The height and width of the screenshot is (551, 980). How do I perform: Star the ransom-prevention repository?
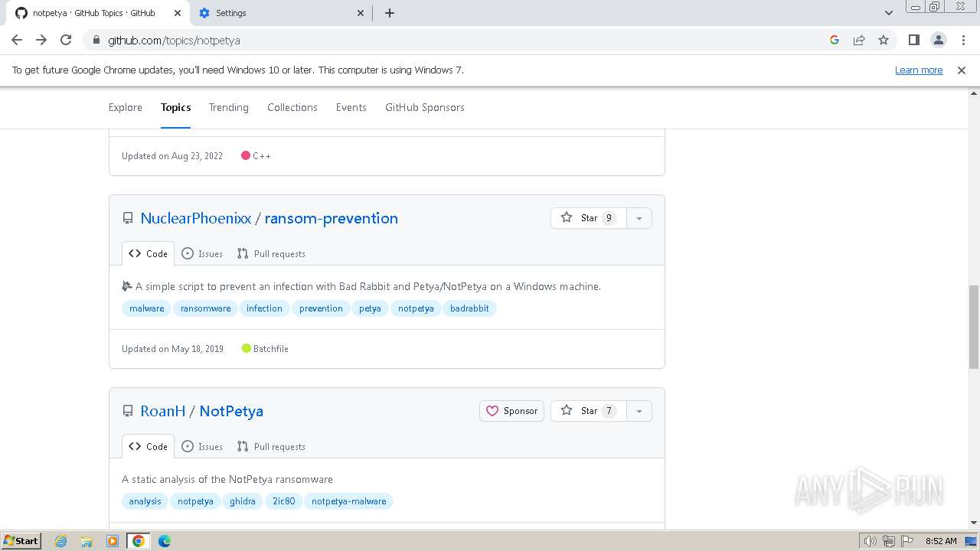[x=588, y=218]
